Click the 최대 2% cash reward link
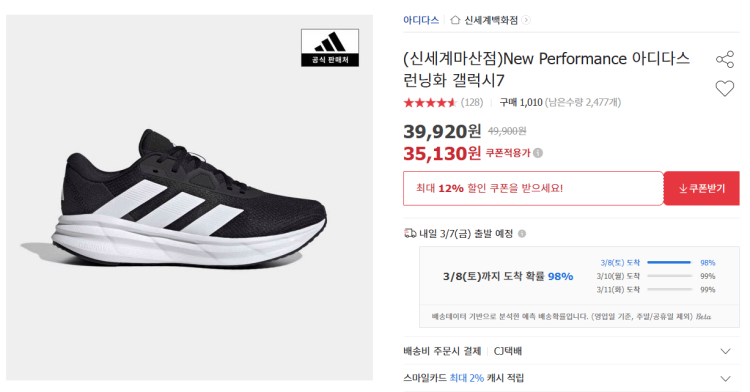The width and height of the screenshot is (750, 392). coord(466,378)
